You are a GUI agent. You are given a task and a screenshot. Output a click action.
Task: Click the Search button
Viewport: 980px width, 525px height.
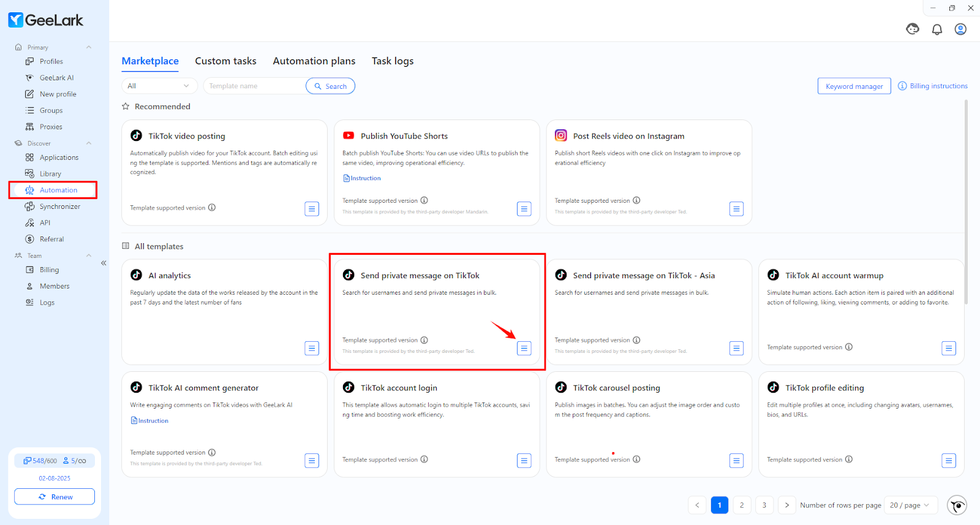330,86
